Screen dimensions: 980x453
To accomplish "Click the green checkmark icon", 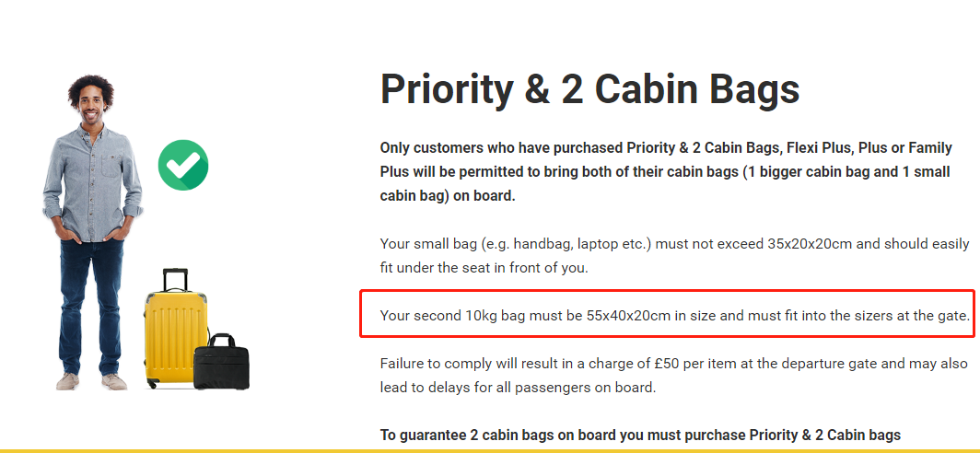I will (183, 166).
